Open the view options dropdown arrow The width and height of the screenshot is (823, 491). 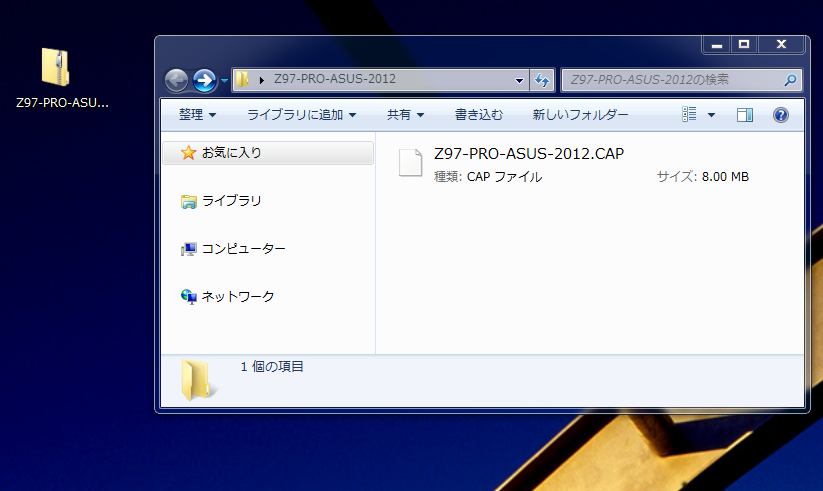(711, 114)
